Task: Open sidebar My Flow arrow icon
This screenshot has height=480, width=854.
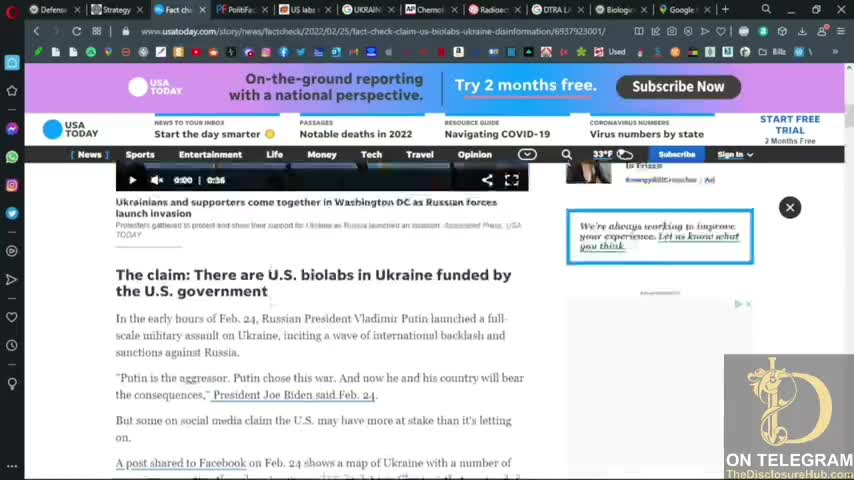Action: pyautogui.click(x=12, y=280)
